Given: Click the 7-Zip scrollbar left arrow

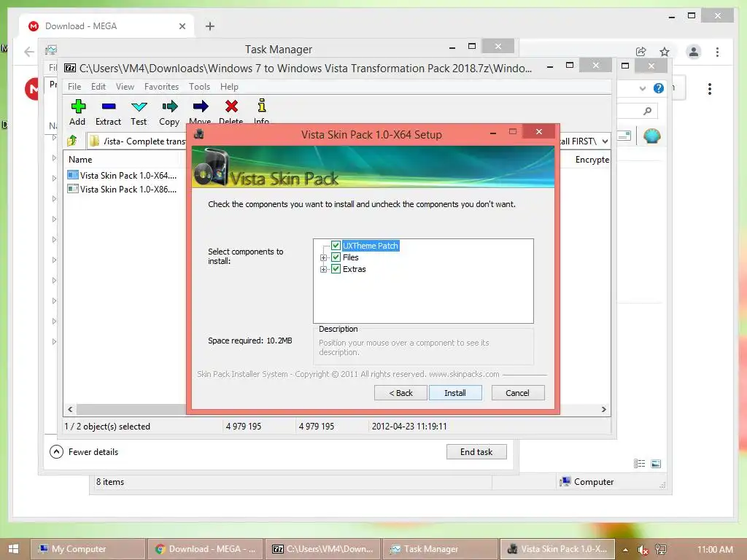Looking at the screenshot, I should coord(70,409).
